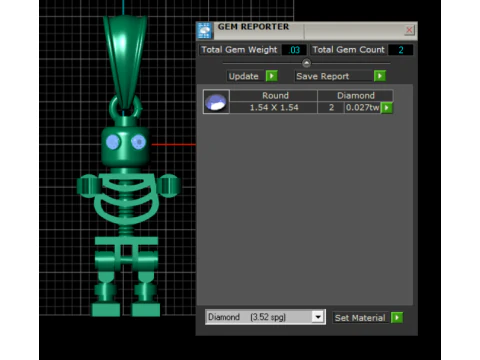Click the 1.54 X 1.54 size cell

point(274,108)
